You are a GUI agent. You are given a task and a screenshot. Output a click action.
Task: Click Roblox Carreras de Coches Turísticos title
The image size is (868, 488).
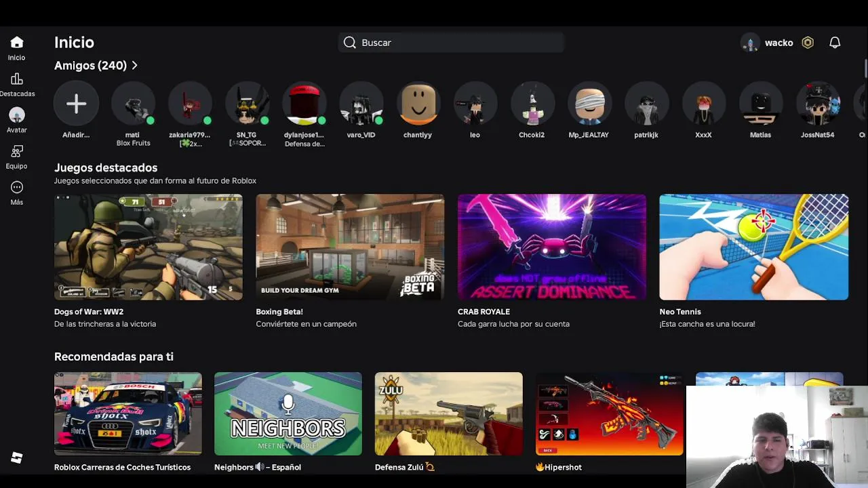coord(122,467)
